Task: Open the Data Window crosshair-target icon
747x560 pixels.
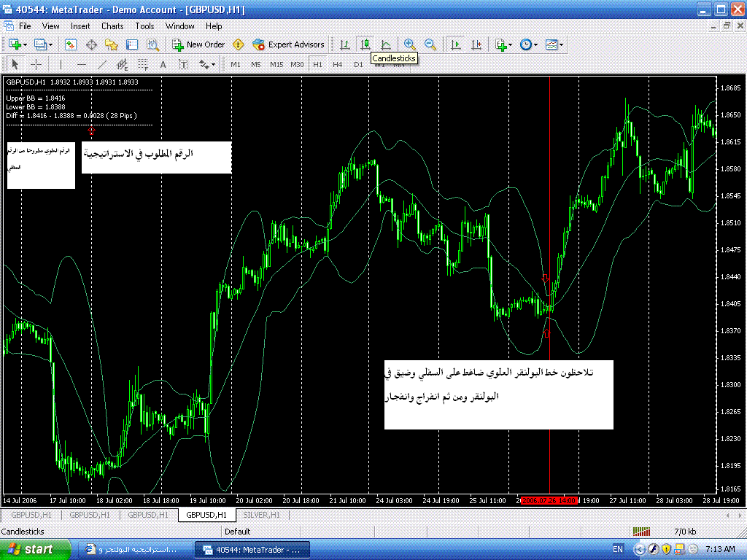Action: coord(91,44)
